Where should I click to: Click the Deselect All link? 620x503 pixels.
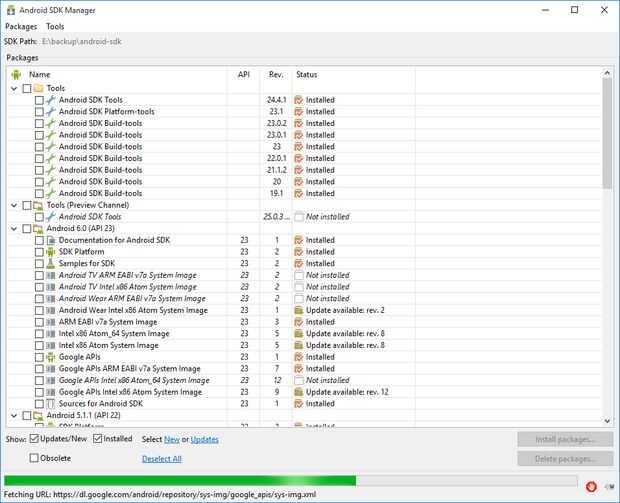[x=162, y=459]
